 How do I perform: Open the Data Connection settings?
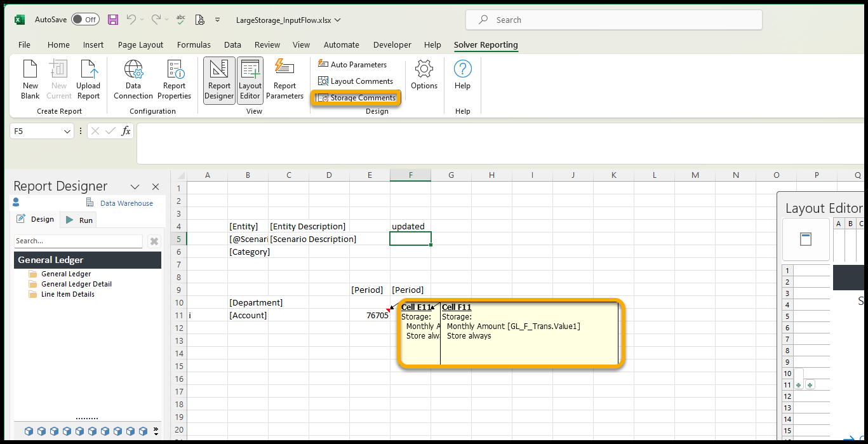pyautogui.click(x=133, y=79)
